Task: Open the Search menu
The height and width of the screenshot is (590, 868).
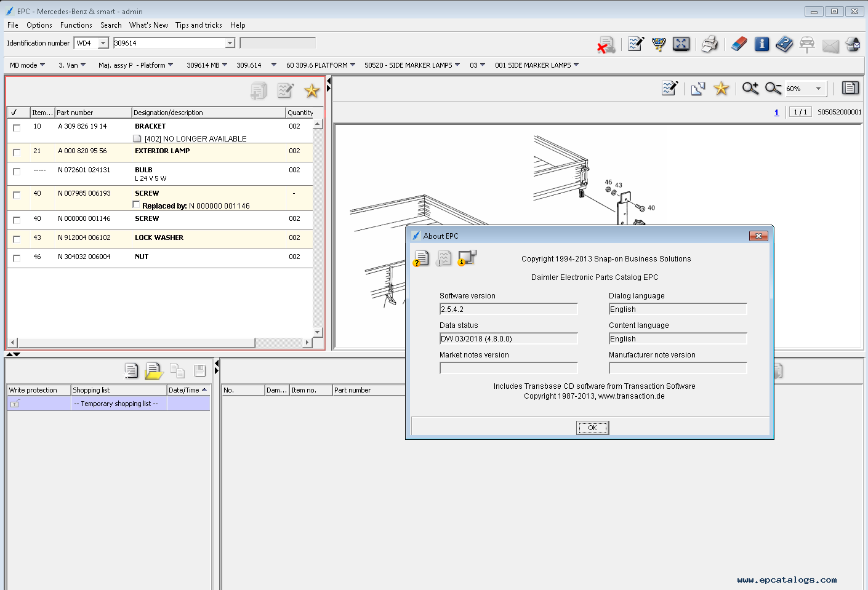Action: (x=111, y=25)
